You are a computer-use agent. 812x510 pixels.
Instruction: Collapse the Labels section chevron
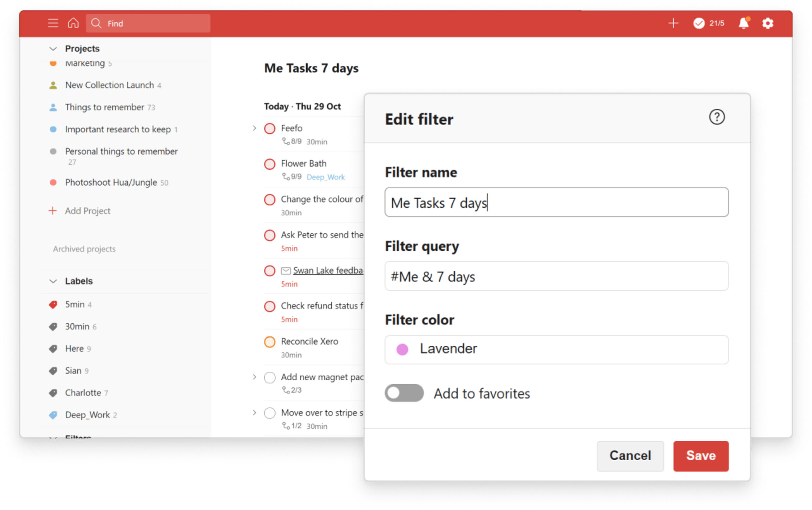(53, 281)
